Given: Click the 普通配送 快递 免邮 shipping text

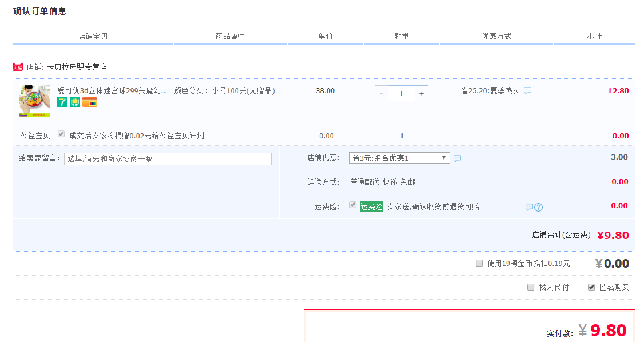Looking at the screenshot, I should point(383,182).
